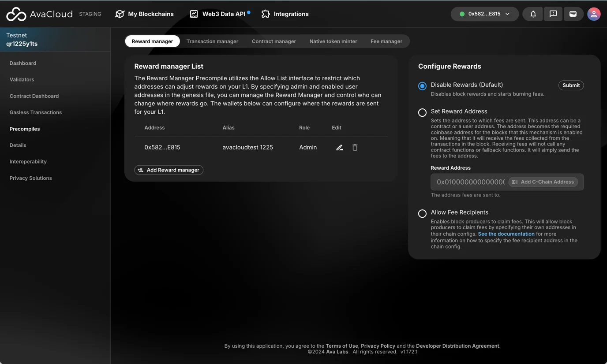Click the Testnet qr1225y1ts blockchain header
This screenshot has height=364, width=607.
click(55, 40)
